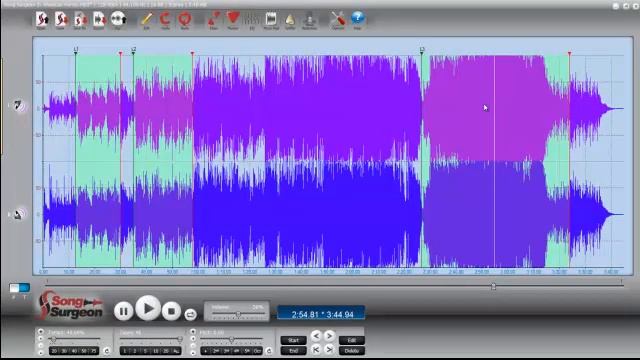Image resolution: width=640 pixels, height=360 pixels.
Task: Jump to next marker button
Action: point(329,349)
